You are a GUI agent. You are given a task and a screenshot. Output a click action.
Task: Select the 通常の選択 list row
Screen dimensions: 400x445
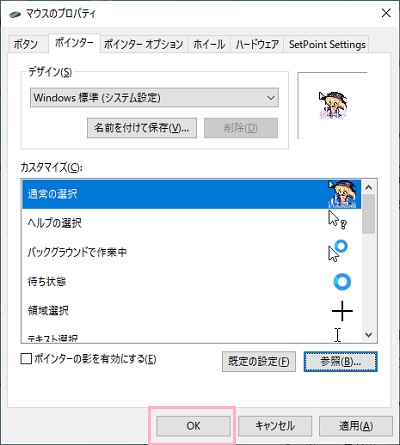tap(191, 194)
